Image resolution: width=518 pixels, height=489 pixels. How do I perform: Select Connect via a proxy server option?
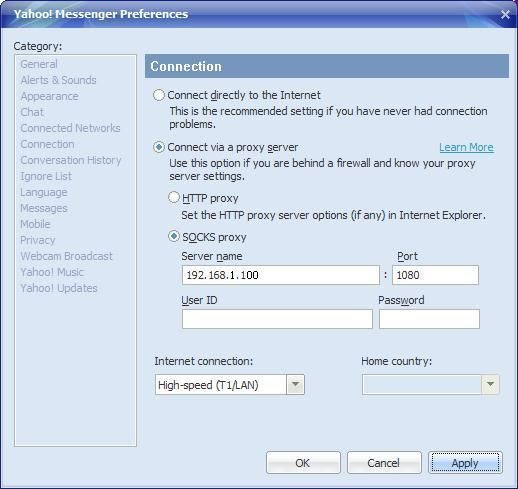pyautogui.click(x=159, y=147)
